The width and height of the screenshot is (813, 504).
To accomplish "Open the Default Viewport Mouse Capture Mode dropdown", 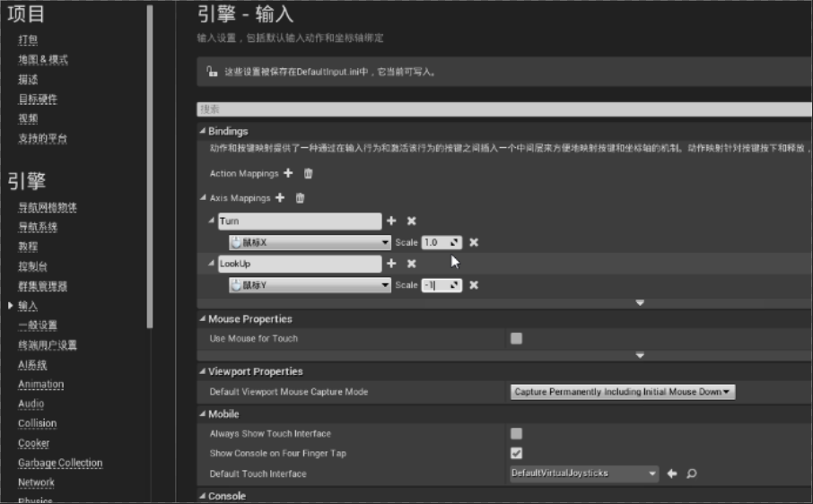I will (x=623, y=392).
